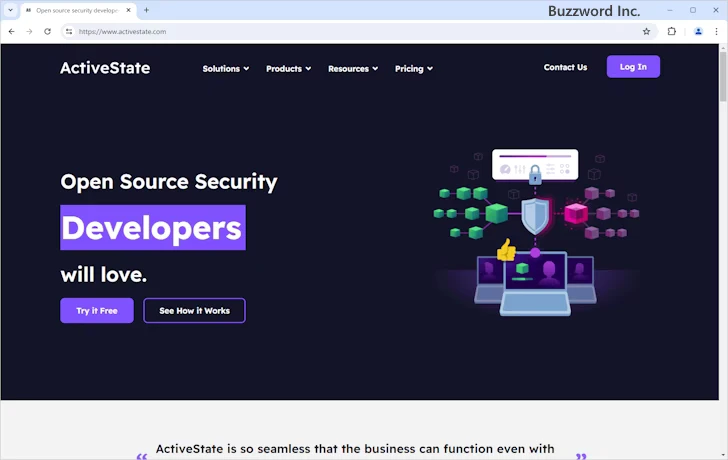Viewport: 728px width, 460px height.
Task: Go back to the previous page
Action: 12,32
